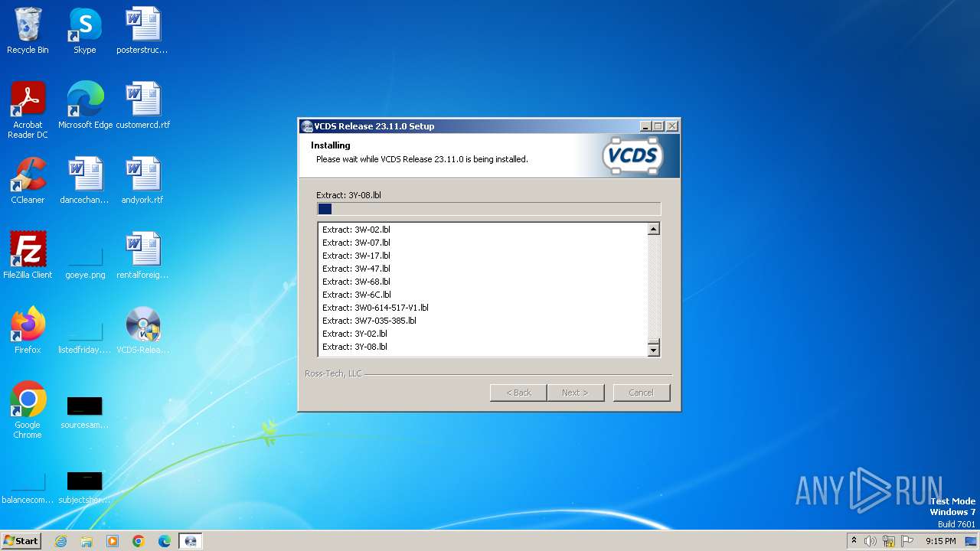Open the Skype desktop shortcut
This screenshot has height=551, width=980.
click(x=85, y=31)
